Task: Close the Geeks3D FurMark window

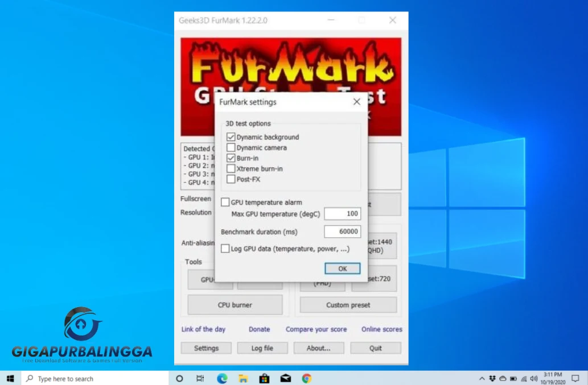Action: (393, 20)
